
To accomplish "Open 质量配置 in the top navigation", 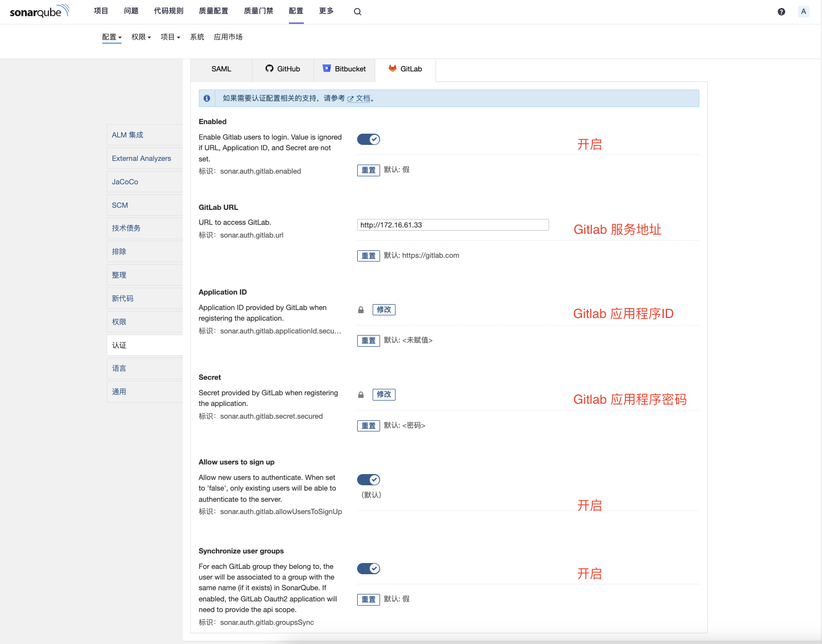I will pyautogui.click(x=213, y=11).
